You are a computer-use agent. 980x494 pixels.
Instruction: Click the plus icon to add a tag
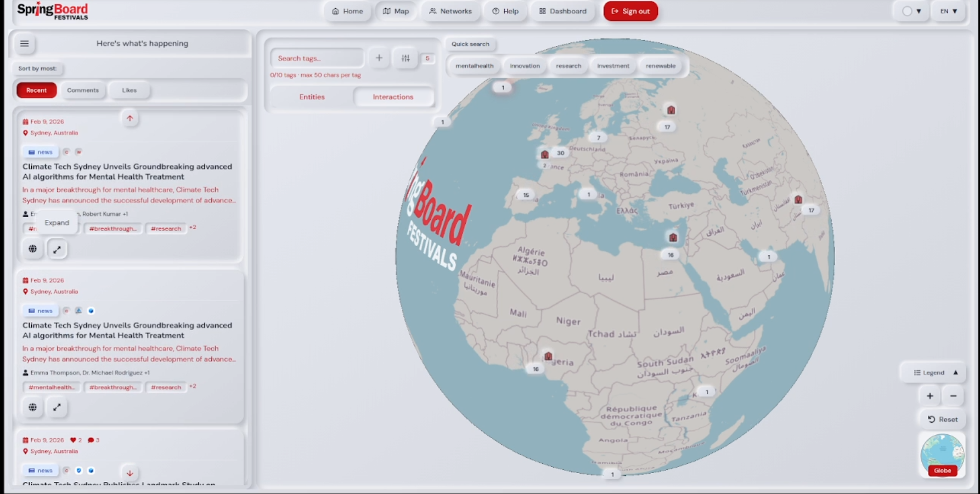click(379, 57)
